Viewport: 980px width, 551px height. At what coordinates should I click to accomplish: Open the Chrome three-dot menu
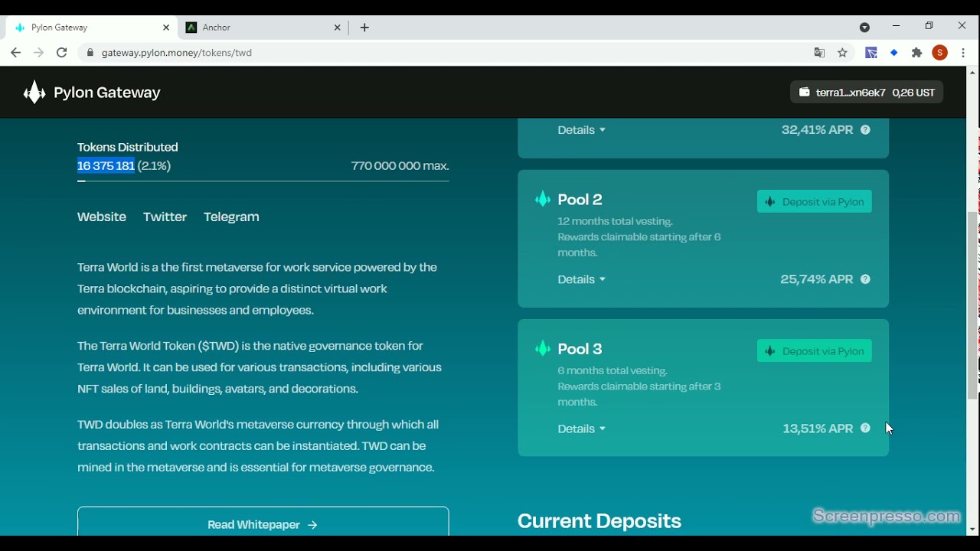pos(963,53)
